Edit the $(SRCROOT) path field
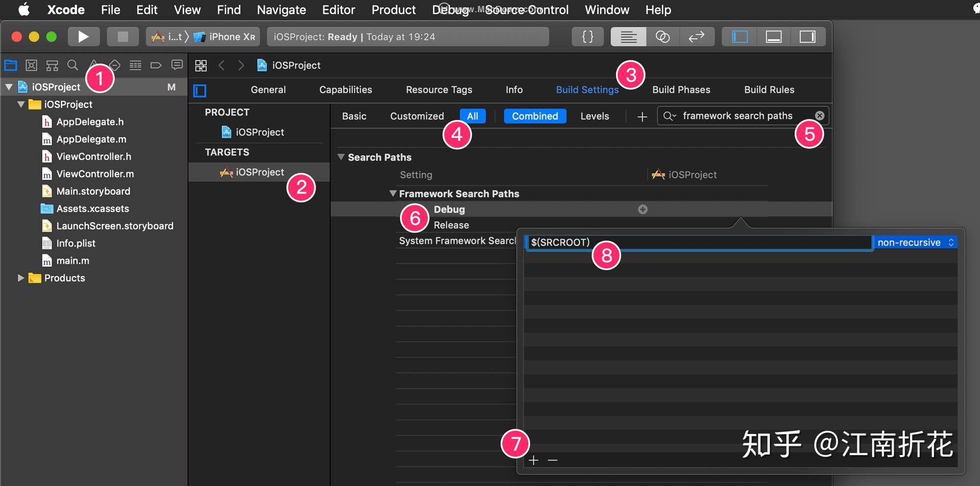Viewport: 980px width, 486px height. coord(699,242)
